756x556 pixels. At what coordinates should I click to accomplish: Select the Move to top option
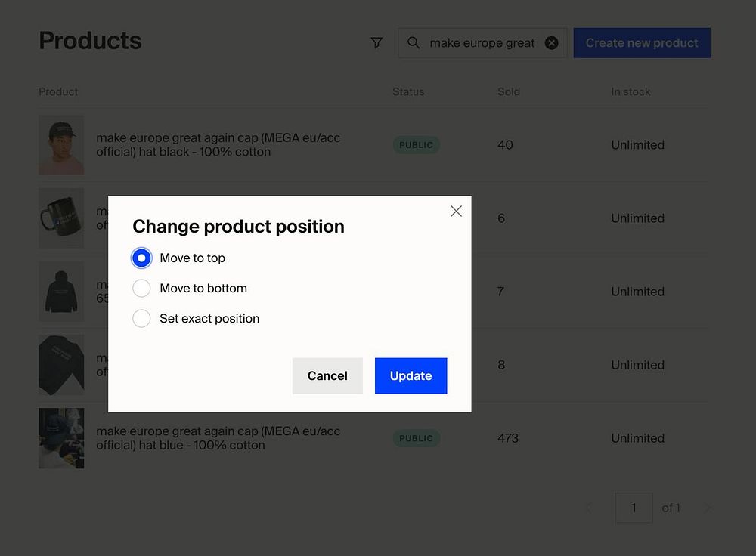141,258
